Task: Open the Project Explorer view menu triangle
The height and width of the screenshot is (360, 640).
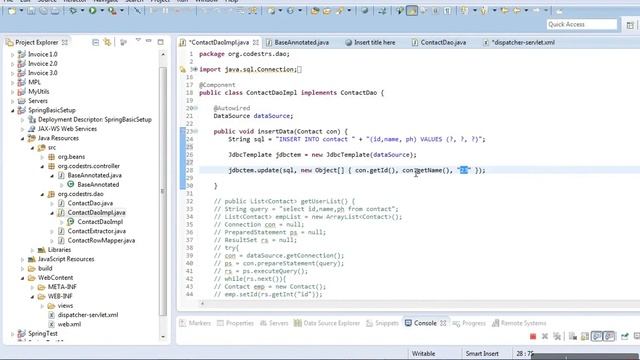Action: point(138,40)
